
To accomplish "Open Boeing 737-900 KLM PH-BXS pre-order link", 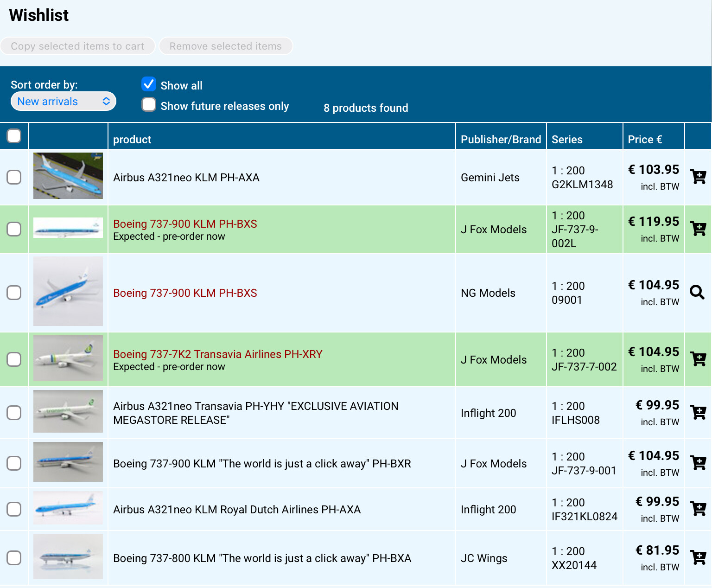I will [185, 224].
